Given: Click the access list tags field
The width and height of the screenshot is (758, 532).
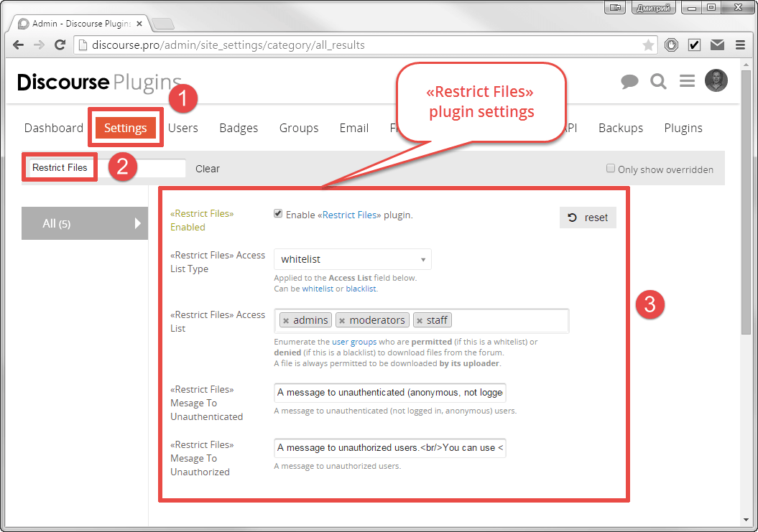Looking at the screenshot, I should click(x=422, y=321).
